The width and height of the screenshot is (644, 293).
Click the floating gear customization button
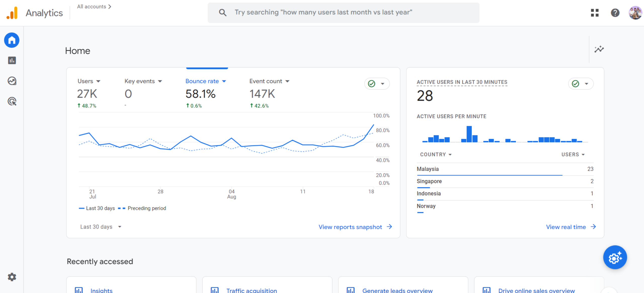click(615, 257)
